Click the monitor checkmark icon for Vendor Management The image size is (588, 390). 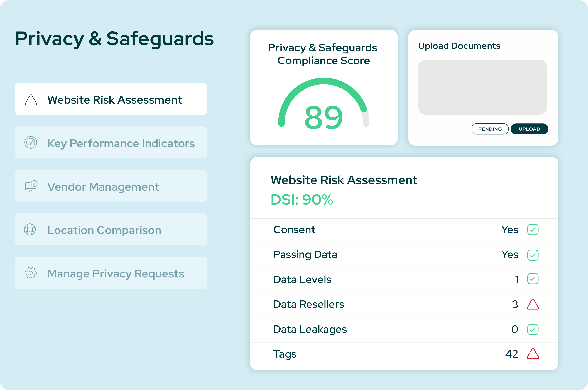tap(31, 186)
